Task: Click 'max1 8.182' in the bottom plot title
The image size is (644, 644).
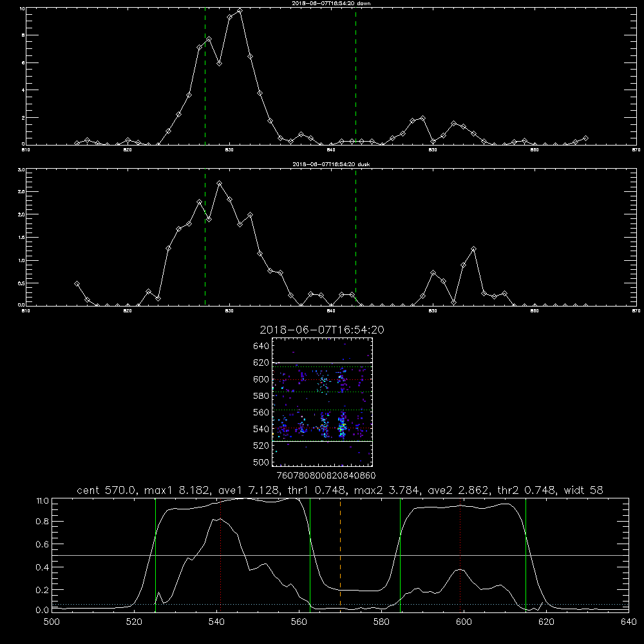Action: click(178, 490)
